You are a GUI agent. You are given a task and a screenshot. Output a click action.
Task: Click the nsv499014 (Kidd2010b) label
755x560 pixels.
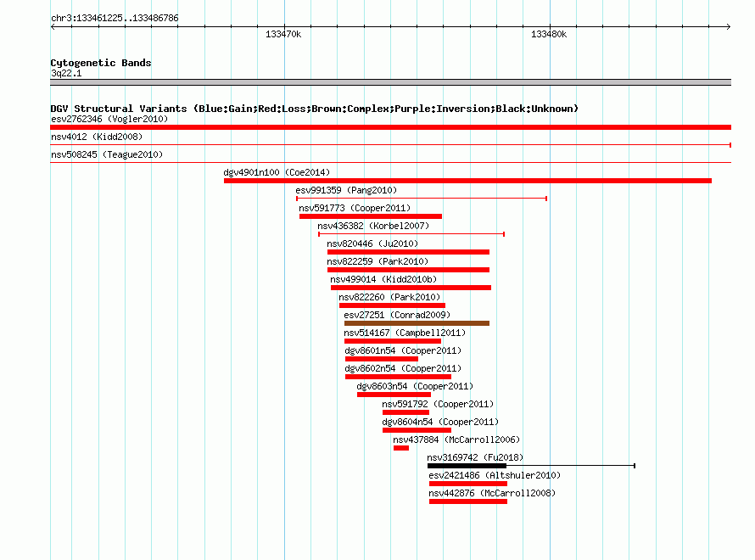383,279
